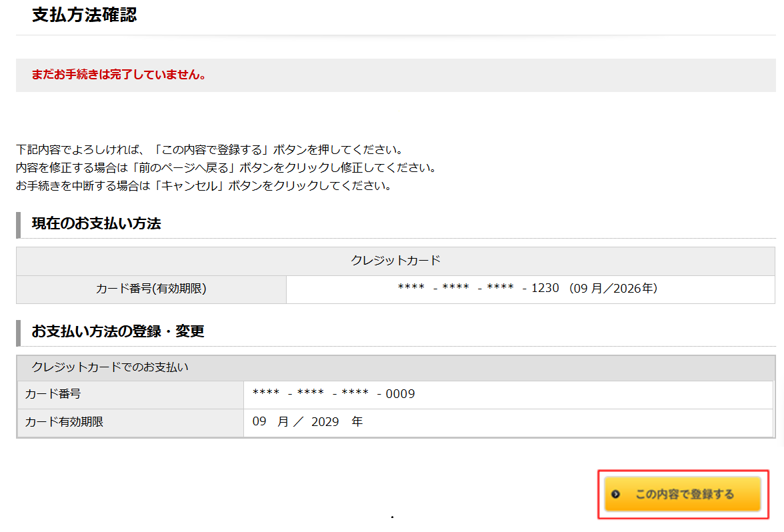Select the 支払方法確認 page heading
Image resolution: width=784 pixels, height=532 pixels.
pyautogui.click(x=84, y=15)
